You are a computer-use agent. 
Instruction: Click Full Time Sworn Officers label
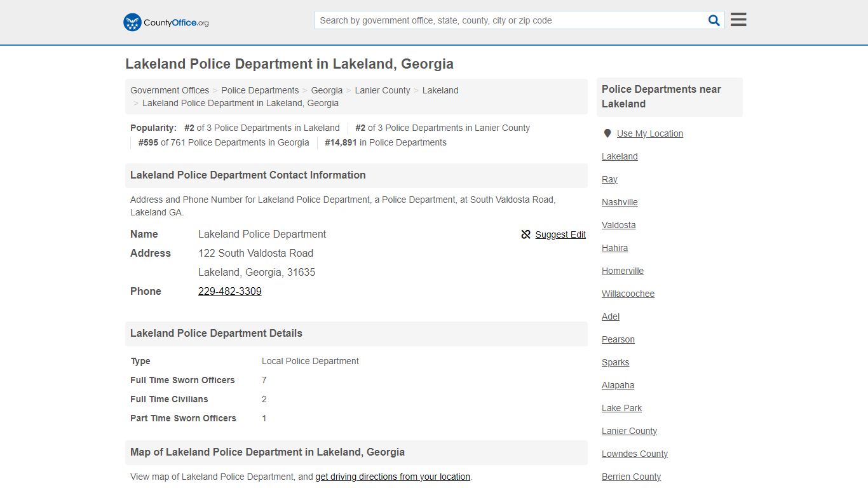(182, 380)
